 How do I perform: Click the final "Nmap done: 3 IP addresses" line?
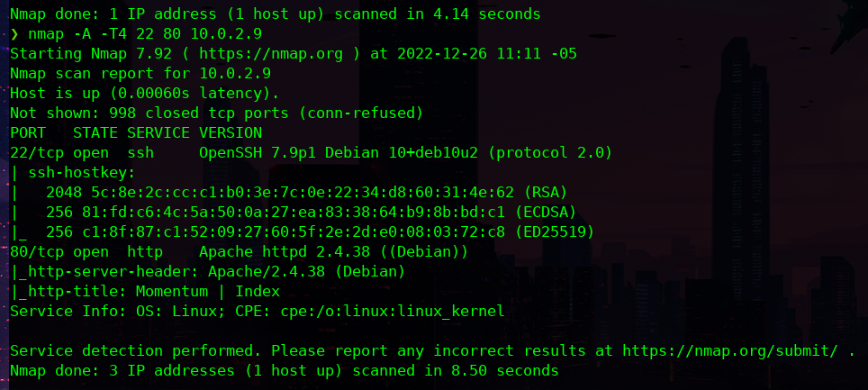point(284,370)
